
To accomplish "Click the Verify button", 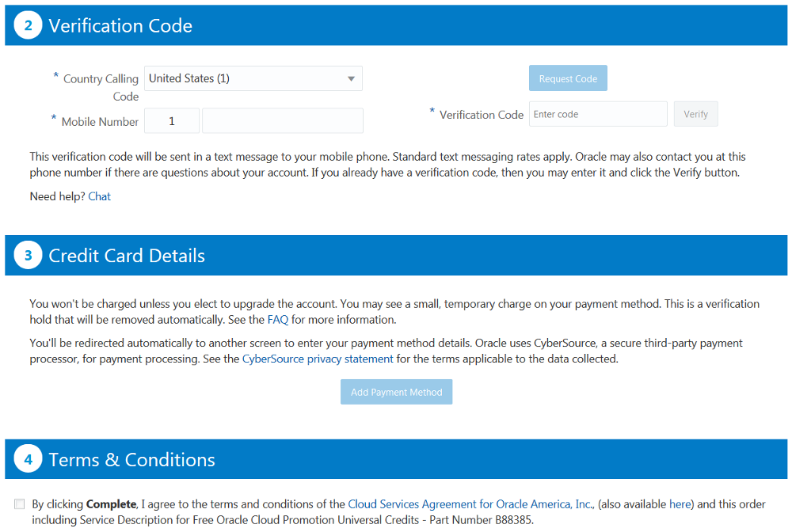I will point(695,114).
